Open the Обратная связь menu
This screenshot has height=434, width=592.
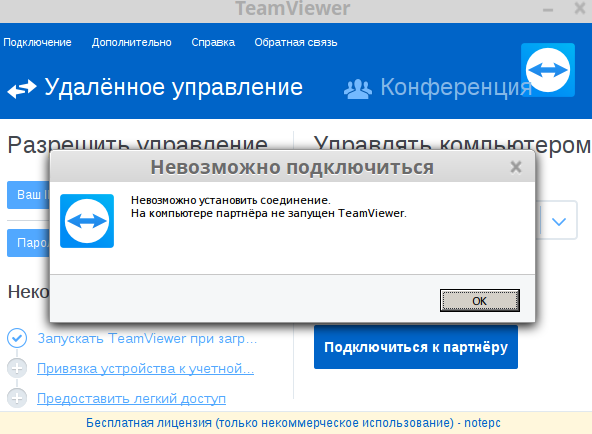coord(296,42)
